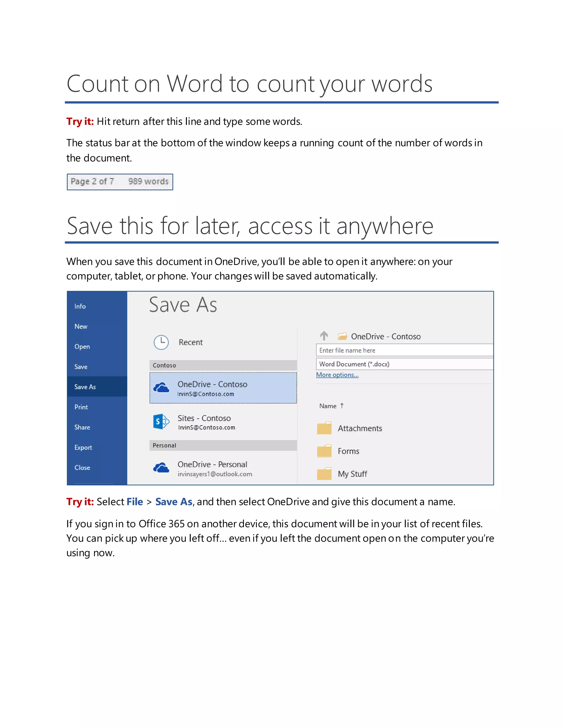Open the Attachments folder icon
The height and width of the screenshot is (728, 563).
click(324, 428)
